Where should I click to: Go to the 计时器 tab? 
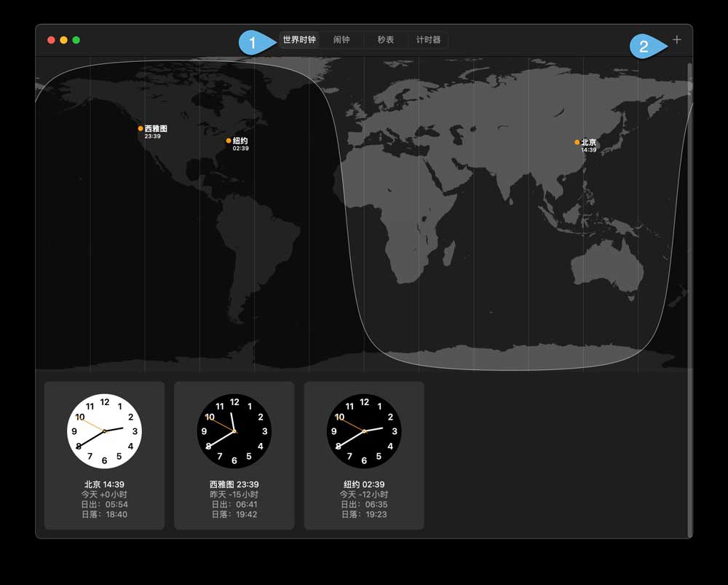(x=428, y=40)
